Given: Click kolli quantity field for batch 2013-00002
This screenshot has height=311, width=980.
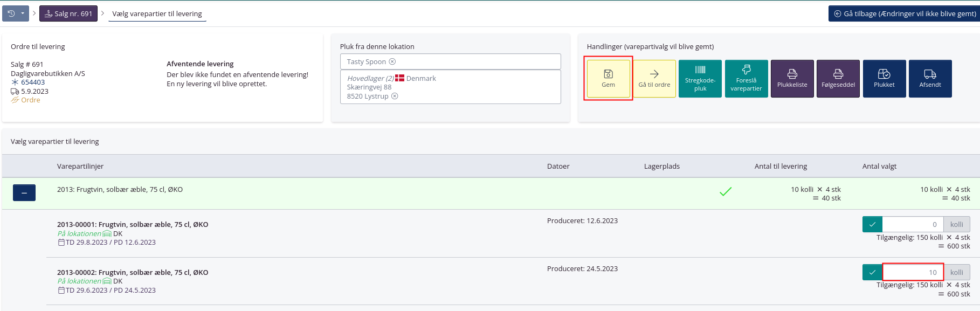Looking at the screenshot, I should [x=913, y=272].
